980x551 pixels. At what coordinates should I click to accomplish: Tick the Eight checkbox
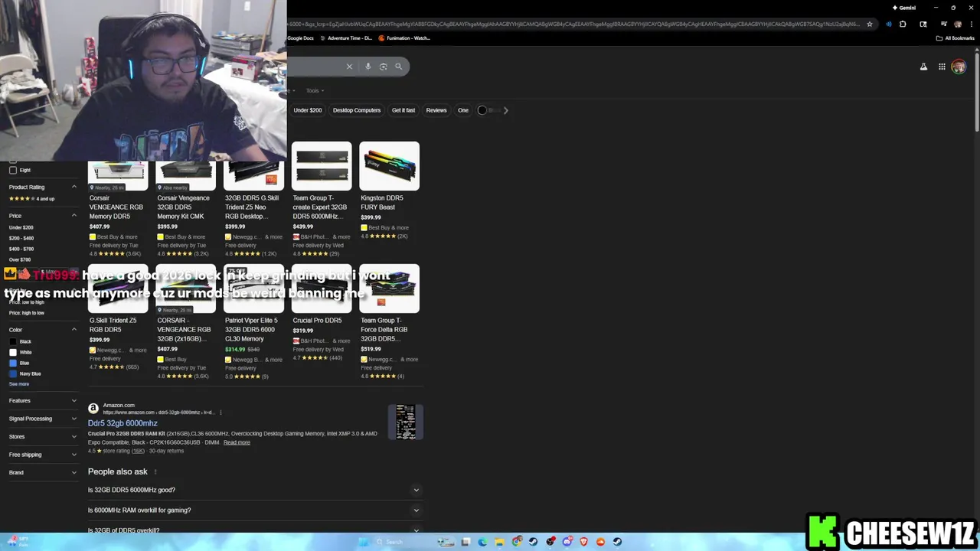coord(13,170)
